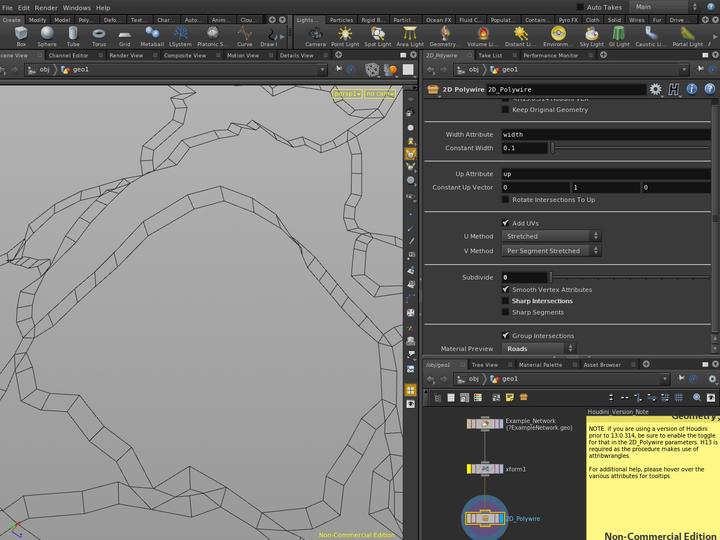Switch to the Rigid Bodies shelf tab
This screenshot has height=540, width=720.
372,19
